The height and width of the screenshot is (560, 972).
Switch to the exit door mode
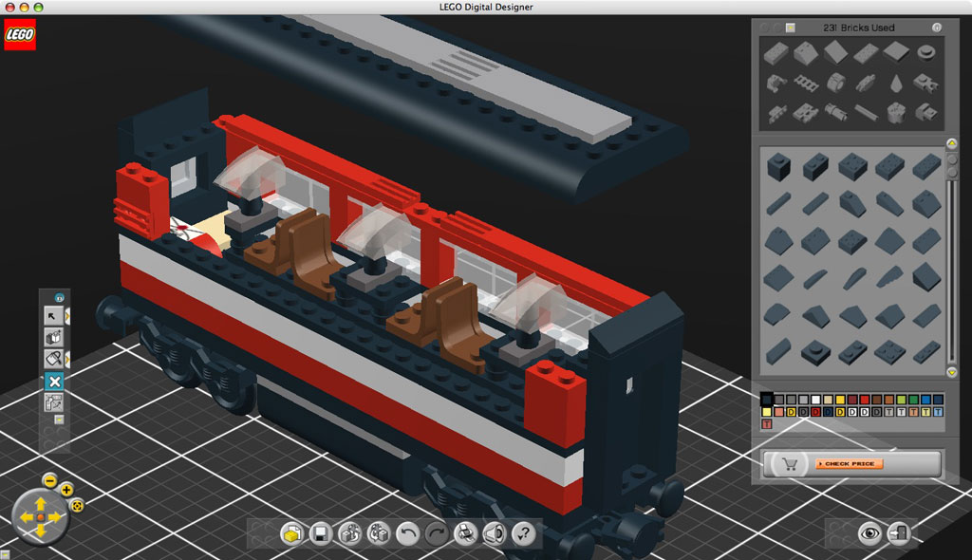coord(899,533)
